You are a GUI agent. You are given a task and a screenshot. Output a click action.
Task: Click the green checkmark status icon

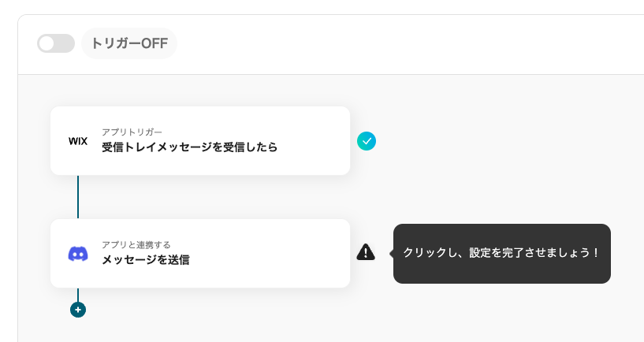[367, 141]
